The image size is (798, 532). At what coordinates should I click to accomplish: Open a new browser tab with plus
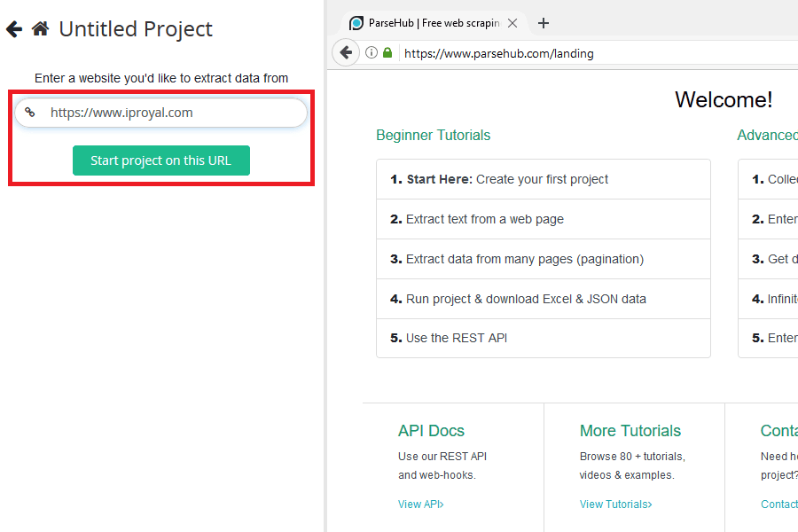544,23
